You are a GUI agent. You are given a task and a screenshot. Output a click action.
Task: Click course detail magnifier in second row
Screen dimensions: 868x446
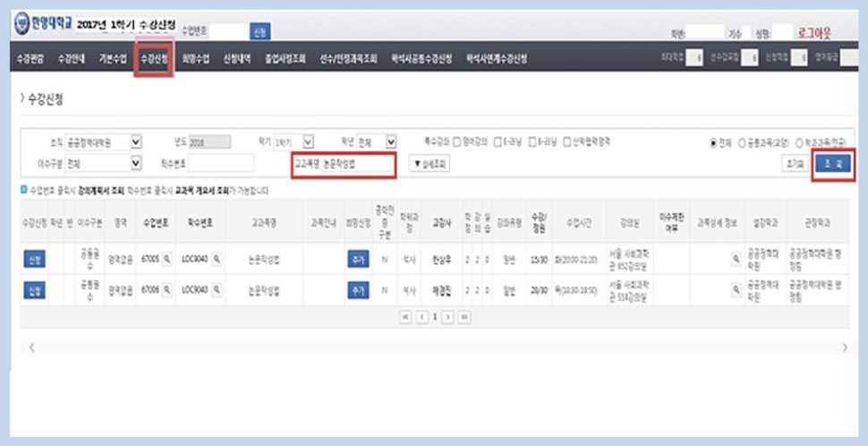point(736,291)
